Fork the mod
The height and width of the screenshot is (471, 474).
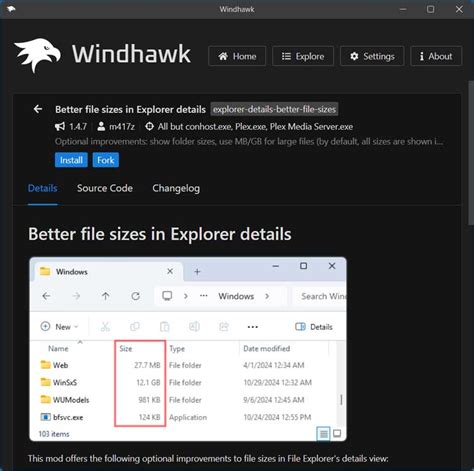point(106,160)
